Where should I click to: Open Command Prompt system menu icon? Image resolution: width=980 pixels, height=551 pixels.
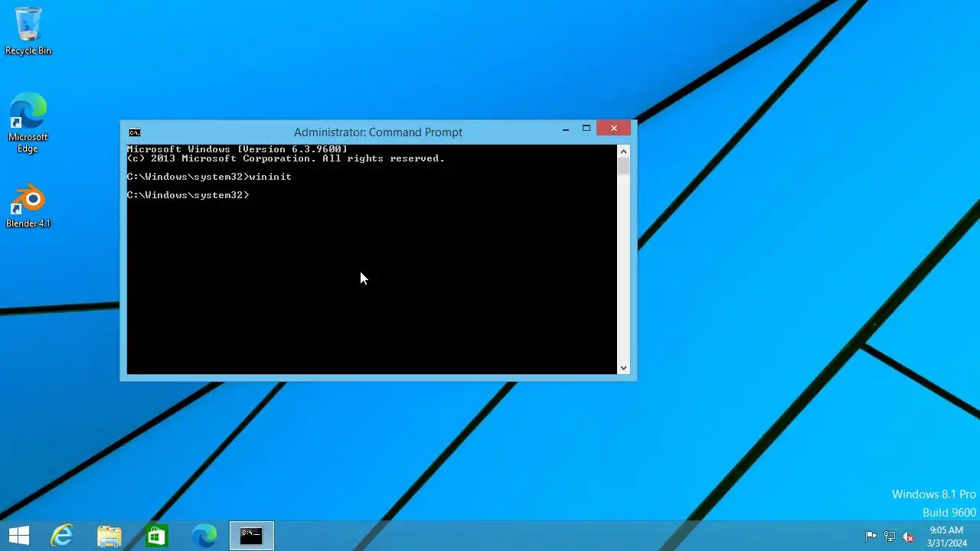pos(135,132)
